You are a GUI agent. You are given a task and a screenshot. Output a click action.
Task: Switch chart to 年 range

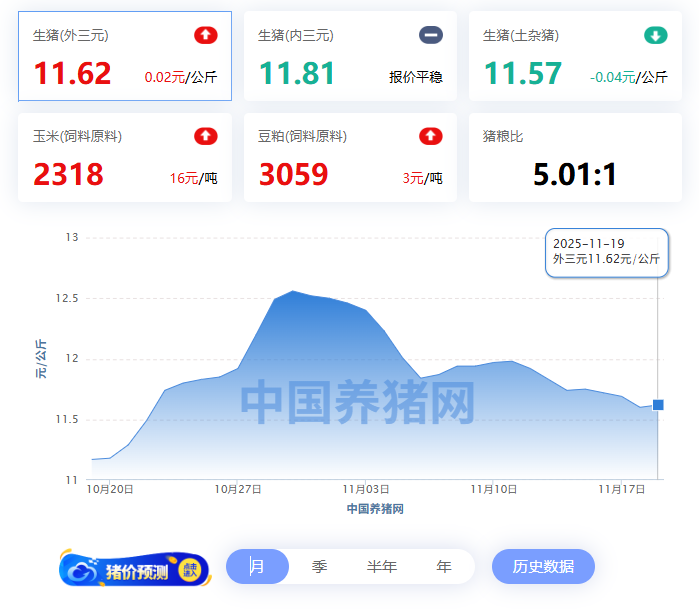[x=443, y=567]
